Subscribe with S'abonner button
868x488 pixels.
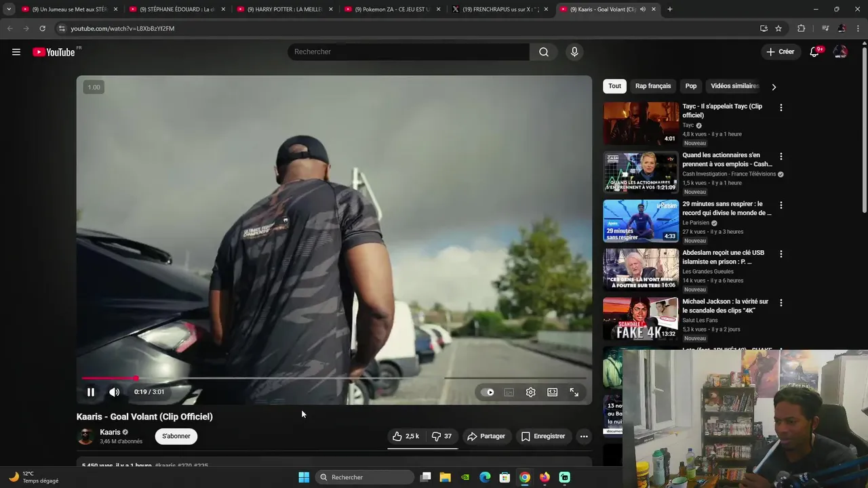click(x=176, y=436)
